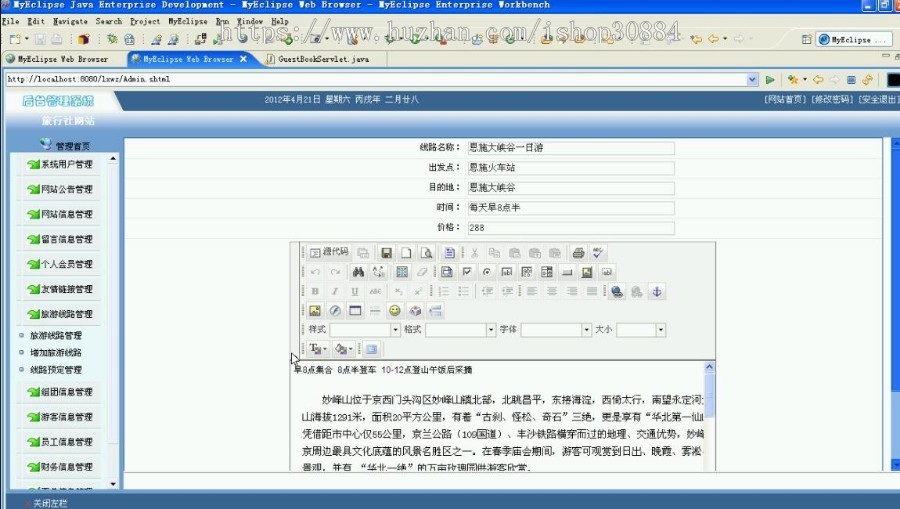
Task: Click the Replace icon in editor
Action: point(378,272)
